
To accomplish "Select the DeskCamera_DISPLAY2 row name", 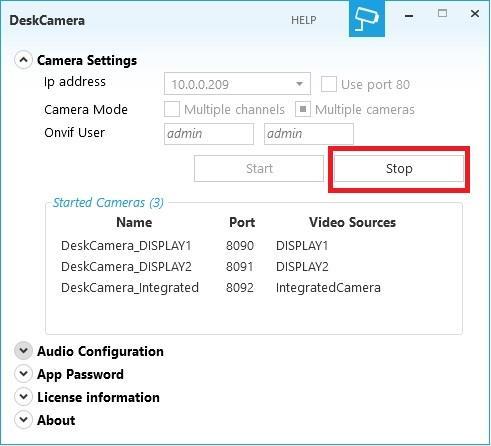I will click(126, 267).
